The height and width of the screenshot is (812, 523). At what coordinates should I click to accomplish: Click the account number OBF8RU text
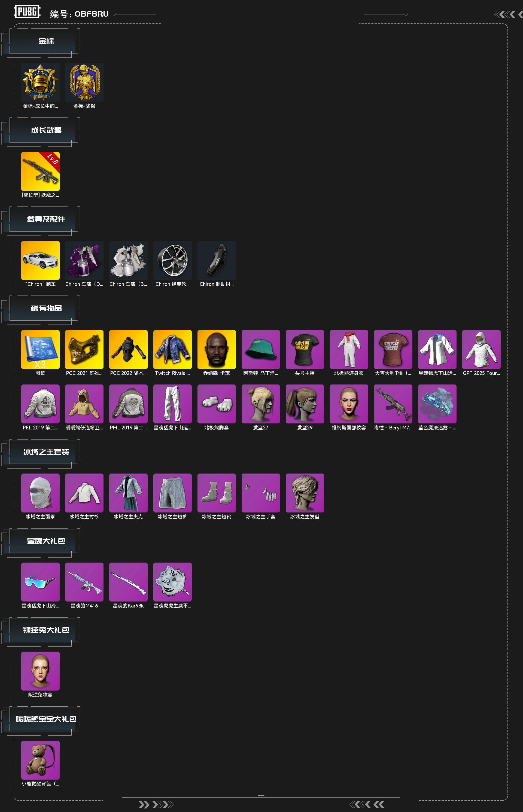pos(92,14)
